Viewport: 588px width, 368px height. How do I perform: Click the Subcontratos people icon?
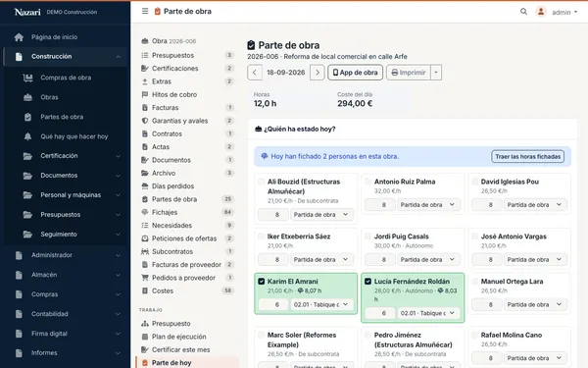pos(145,251)
